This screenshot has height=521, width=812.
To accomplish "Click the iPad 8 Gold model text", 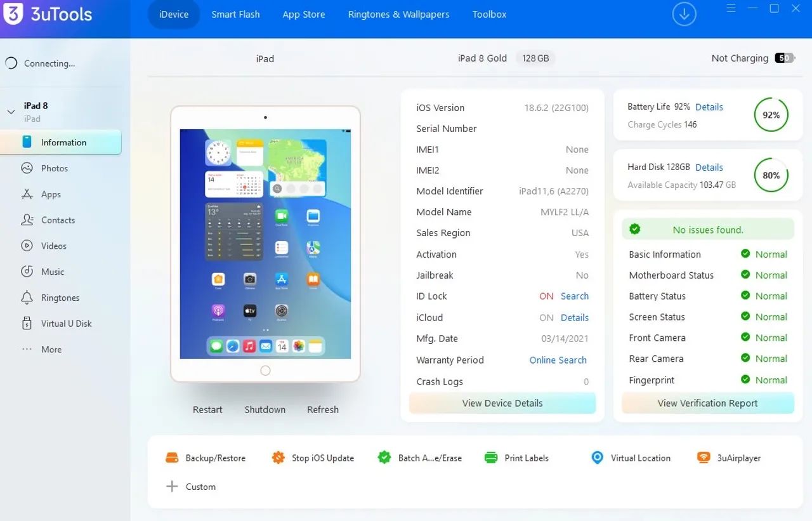I will [482, 58].
